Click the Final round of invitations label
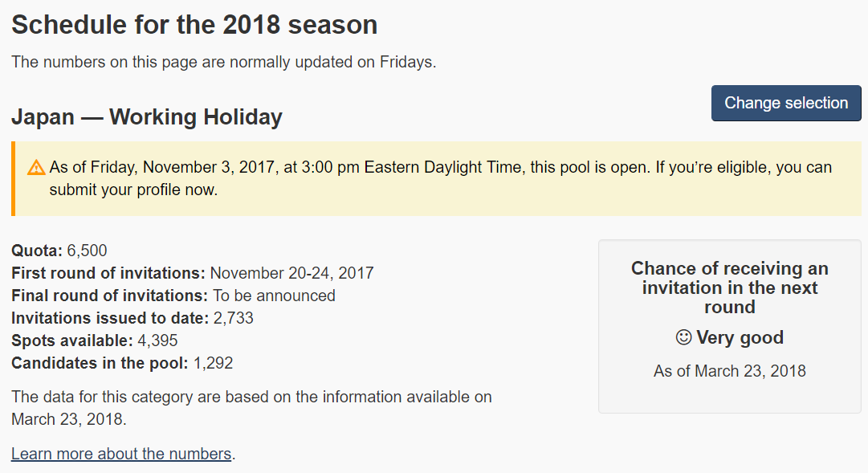The width and height of the screenshot is (868, 473). (110, 296)
